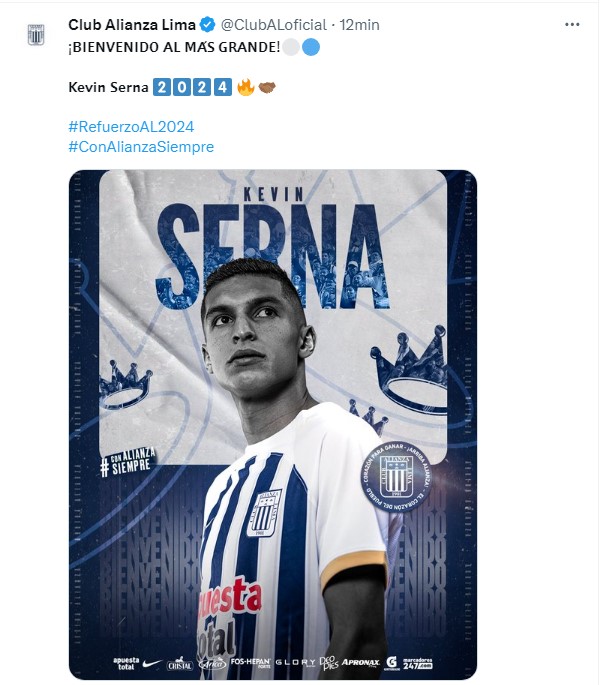Open the Kevin Serna poster image

(273, 424)
